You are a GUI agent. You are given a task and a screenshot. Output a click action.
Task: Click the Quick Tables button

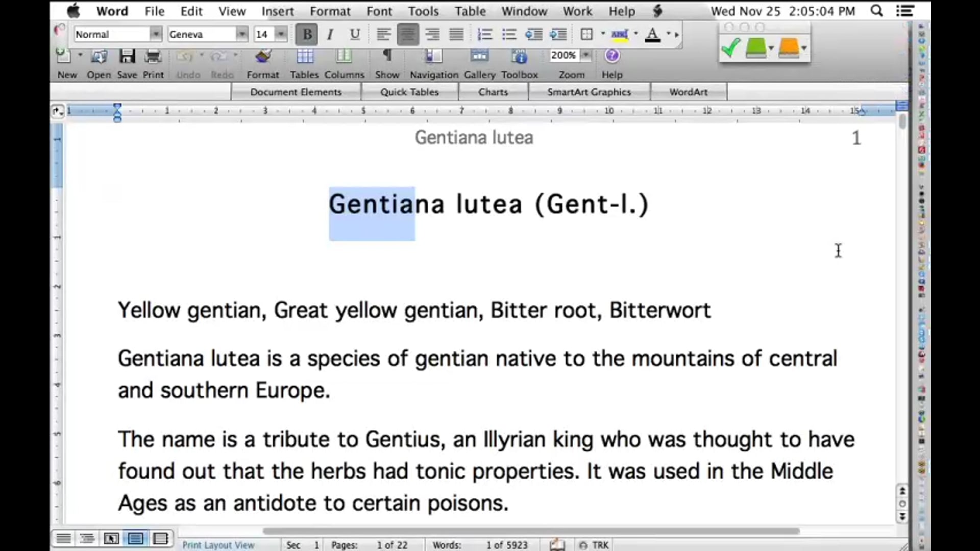pyautogui.click(x=409, y=92)
